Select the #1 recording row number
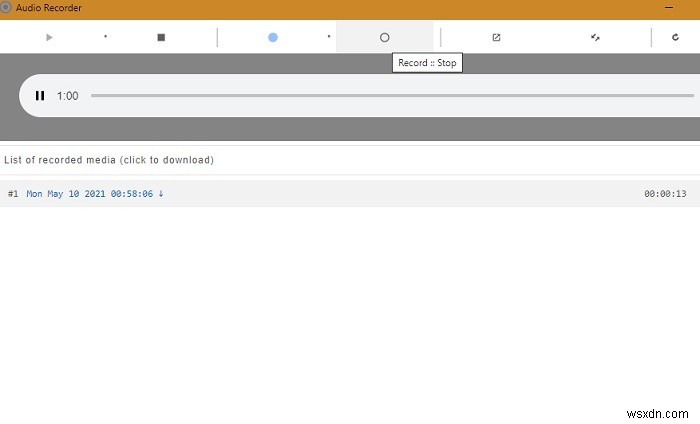Viewport: 700px width, 424px height. point(13,194)
